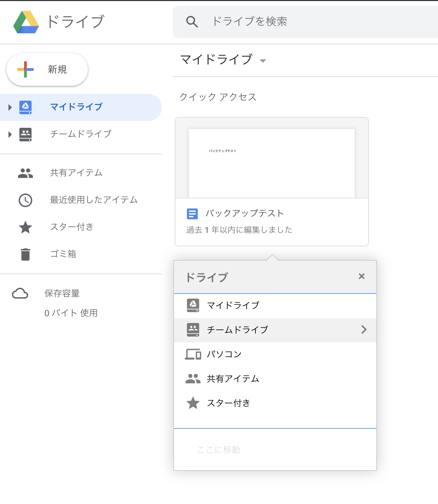Click the マイドライブ breadcrumb title
438x504 pixels.
click(216, 60)
